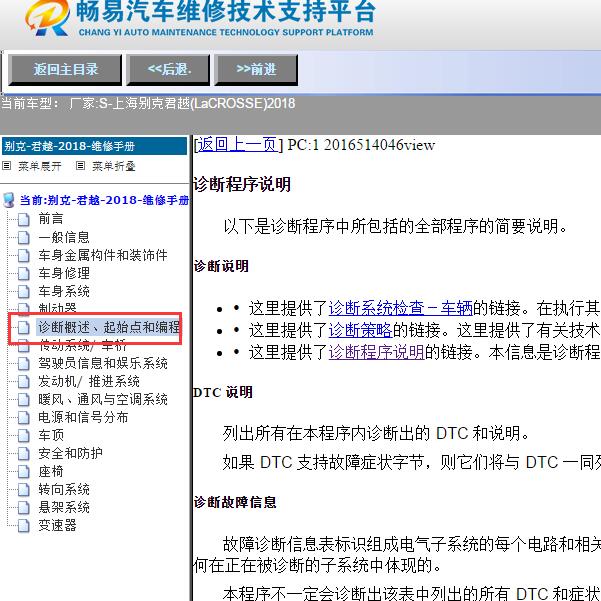Click the page icon beside 驾驶员信息和娱乐系统
Viewport: 601px width, 601px height.
[x=24, y=364]
